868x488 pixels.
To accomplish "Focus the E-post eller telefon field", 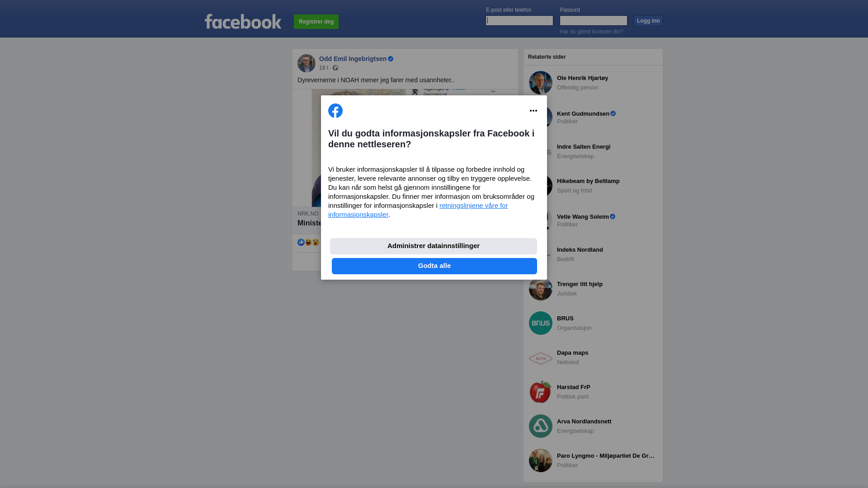I will point(519,21).
